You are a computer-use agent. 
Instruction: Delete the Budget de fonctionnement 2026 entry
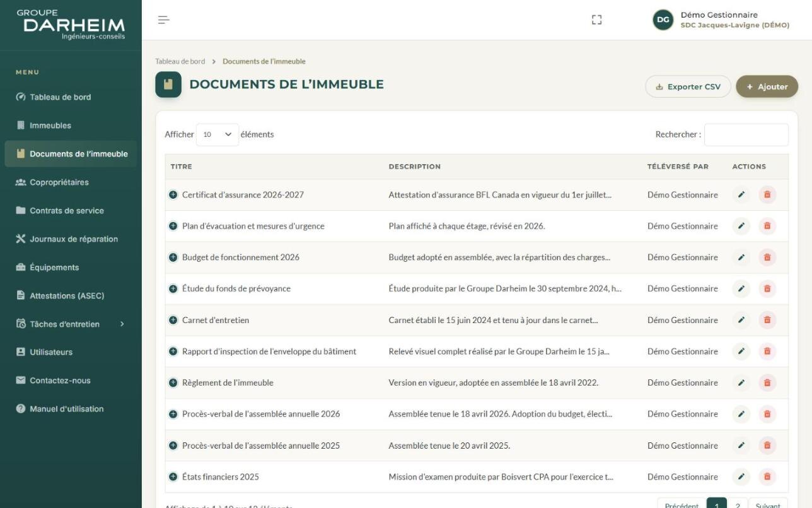767,257
